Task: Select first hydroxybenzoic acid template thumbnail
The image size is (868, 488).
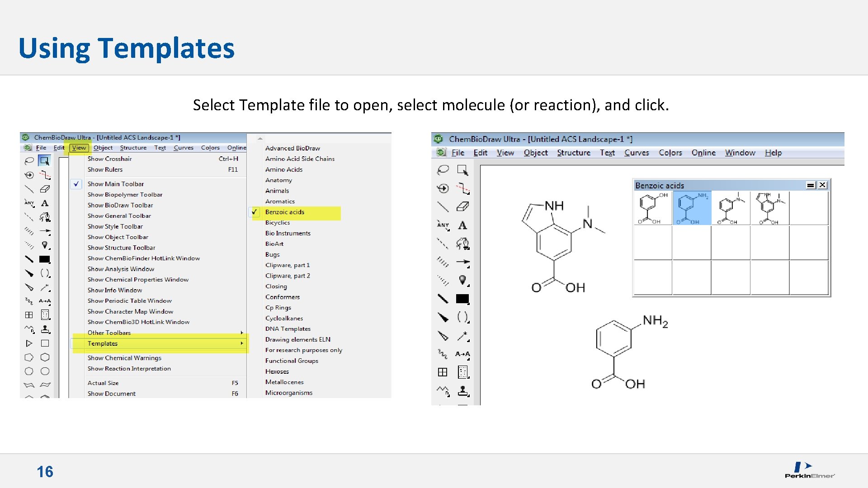Action: (x=653, y=208)
